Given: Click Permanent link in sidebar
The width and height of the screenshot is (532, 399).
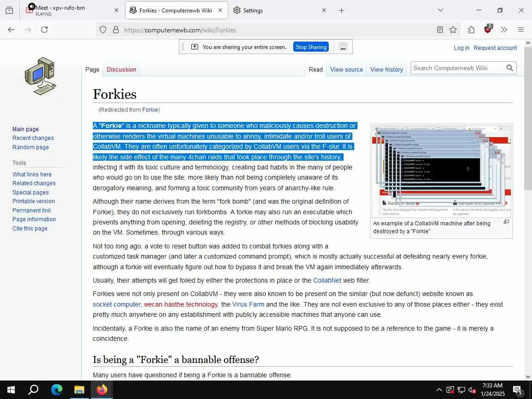Looking at the screenshot, I should point(31,211).
